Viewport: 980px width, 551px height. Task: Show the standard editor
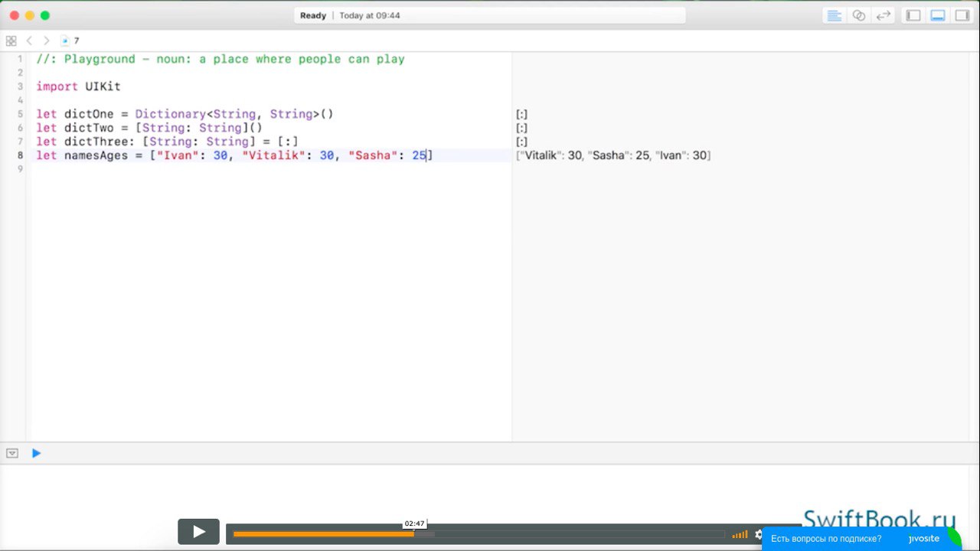(835, 15)
